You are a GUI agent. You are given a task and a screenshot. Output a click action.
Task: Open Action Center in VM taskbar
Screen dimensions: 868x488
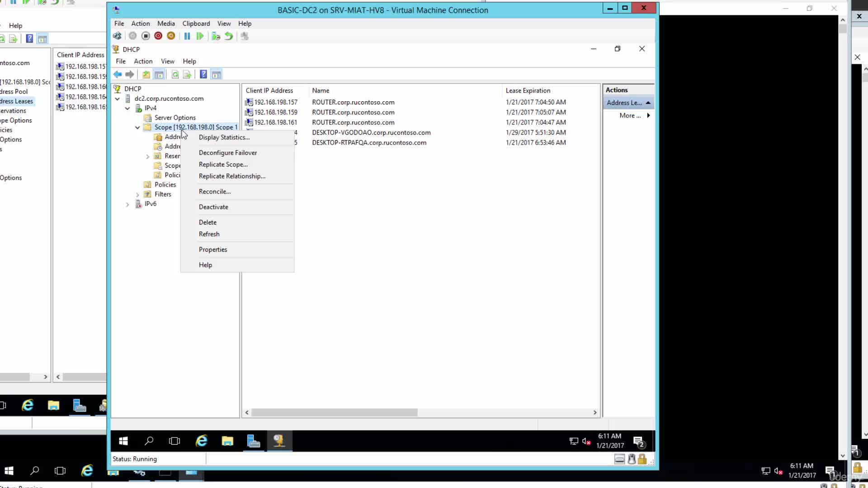click(639, 441)
